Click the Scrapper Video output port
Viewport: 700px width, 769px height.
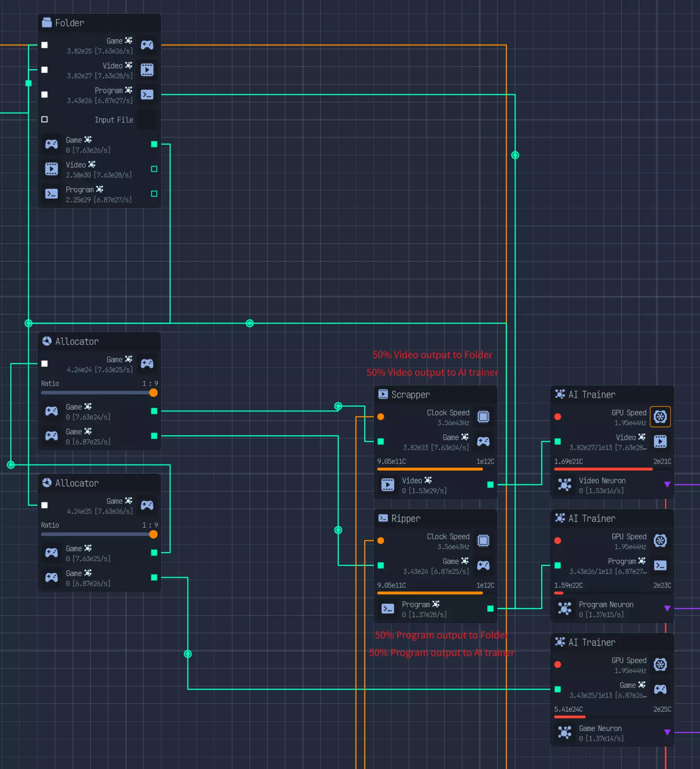pos(490,485)
